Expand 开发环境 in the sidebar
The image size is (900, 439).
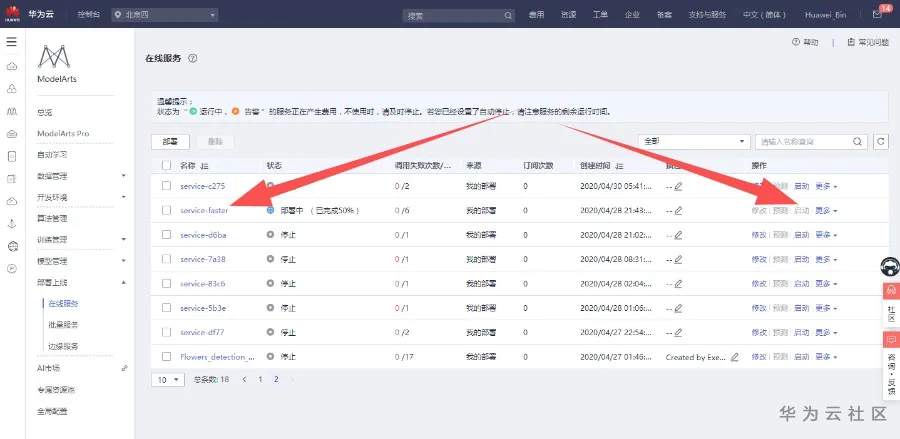click(123, 197)
